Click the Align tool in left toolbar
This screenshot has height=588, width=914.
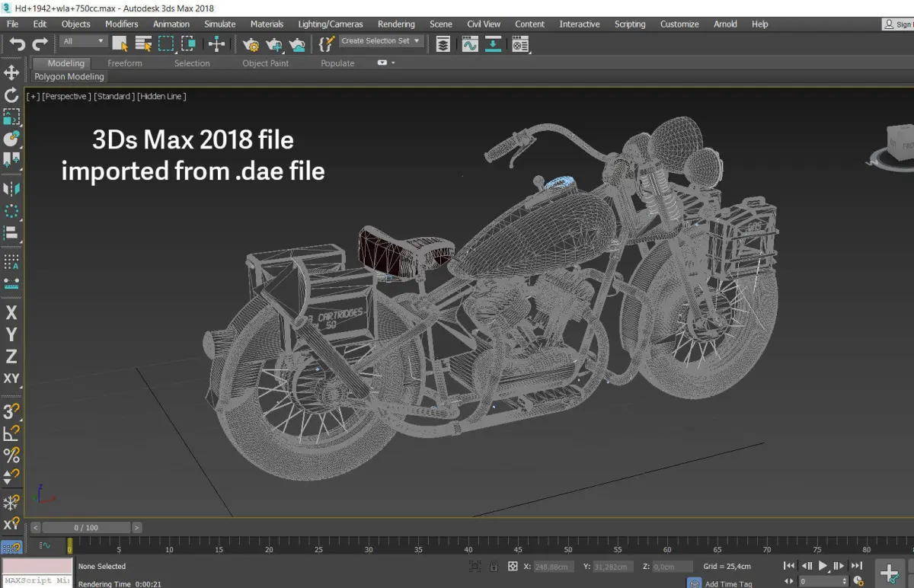click(x=11, y=232)
